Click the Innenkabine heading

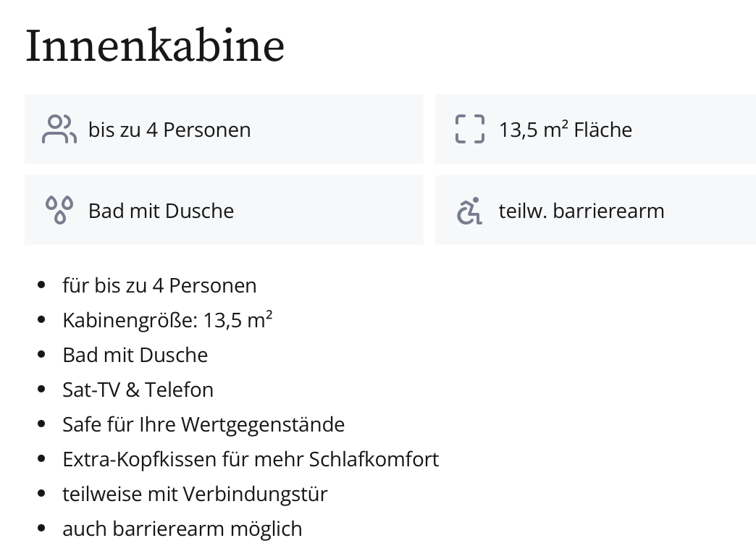[x=155, y=46]
